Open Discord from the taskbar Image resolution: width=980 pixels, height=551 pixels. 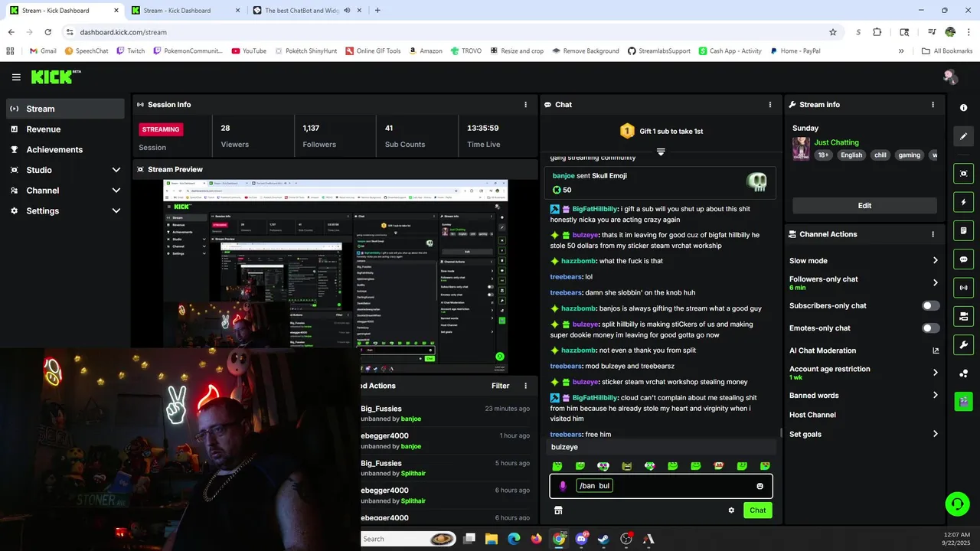pos(581,539)
